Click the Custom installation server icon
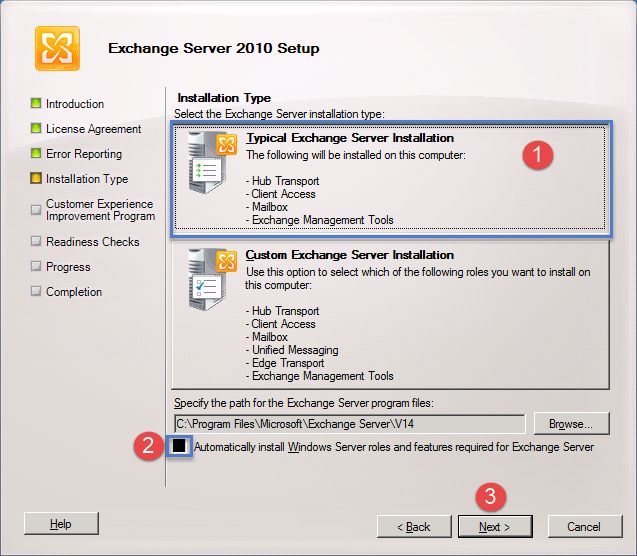 point(212,279)
